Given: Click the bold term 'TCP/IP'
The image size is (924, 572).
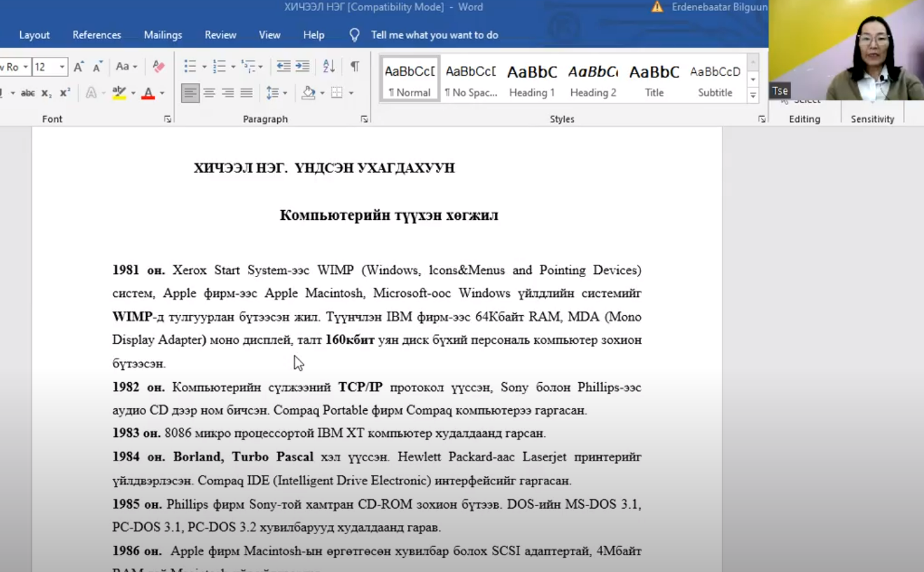Looking at the screenshot, I should (x=361, y=387).
